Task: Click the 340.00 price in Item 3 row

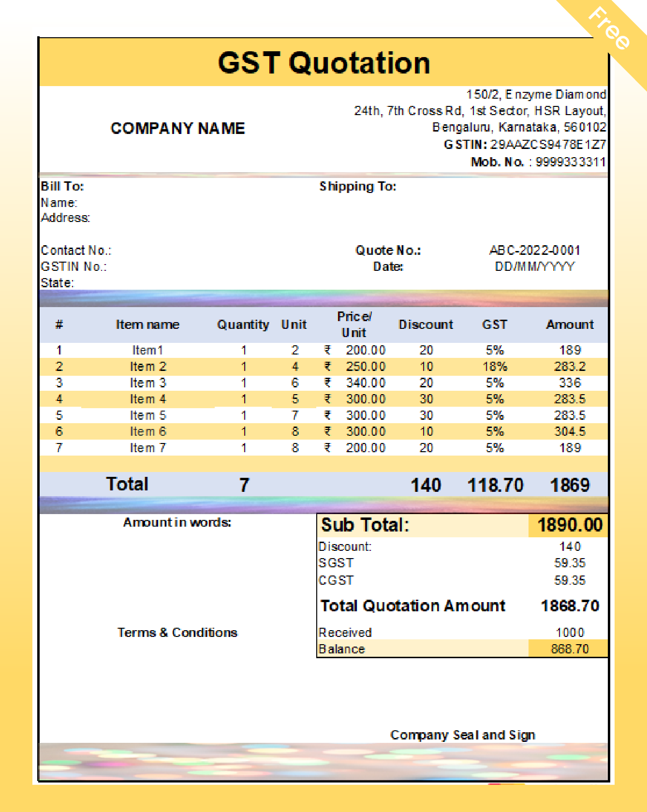Action: coord(366,383)
